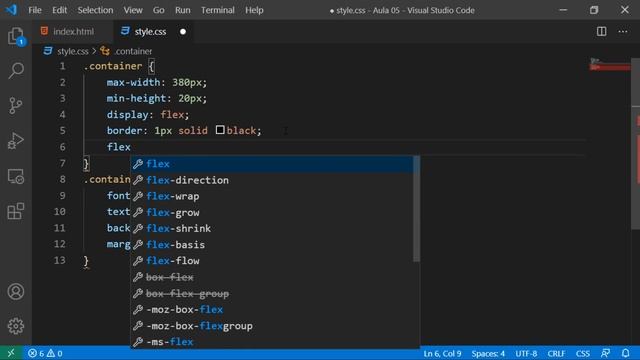Click the UTF-8 encoding indicator

[x=526, y=353]
